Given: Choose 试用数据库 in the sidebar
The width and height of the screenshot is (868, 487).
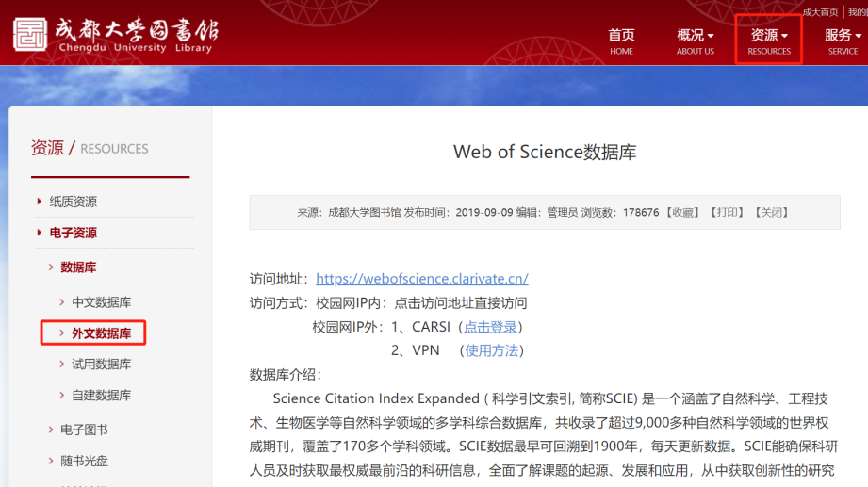Looking at the screenshot, I should [x=101, y=365].
